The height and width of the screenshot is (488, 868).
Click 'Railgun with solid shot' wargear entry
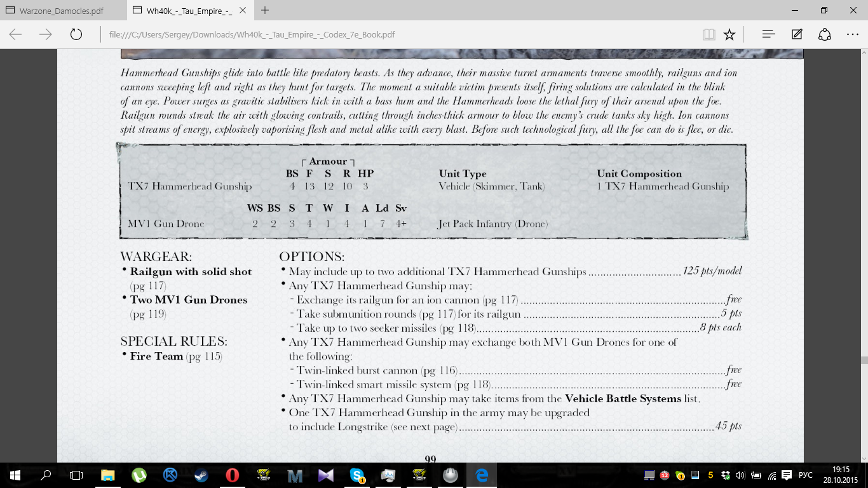[191, 271]
